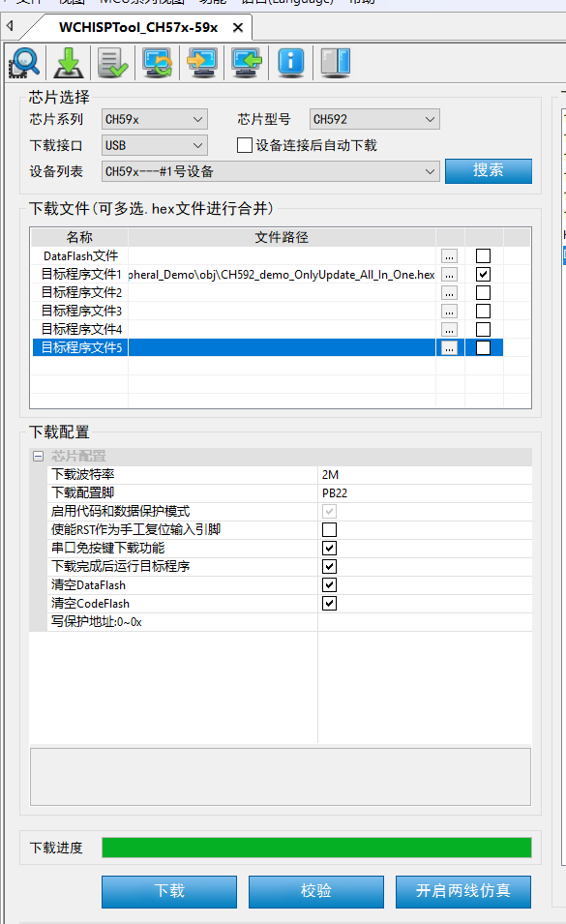This screenshot has height=924, width=566.
Task: Open the 下载接口 USB dropdown
Action: tap(154, 145)
